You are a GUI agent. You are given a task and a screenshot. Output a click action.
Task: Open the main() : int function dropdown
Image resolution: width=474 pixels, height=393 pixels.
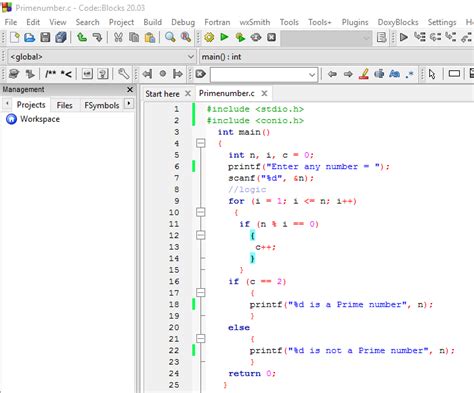tap(336, 57)
